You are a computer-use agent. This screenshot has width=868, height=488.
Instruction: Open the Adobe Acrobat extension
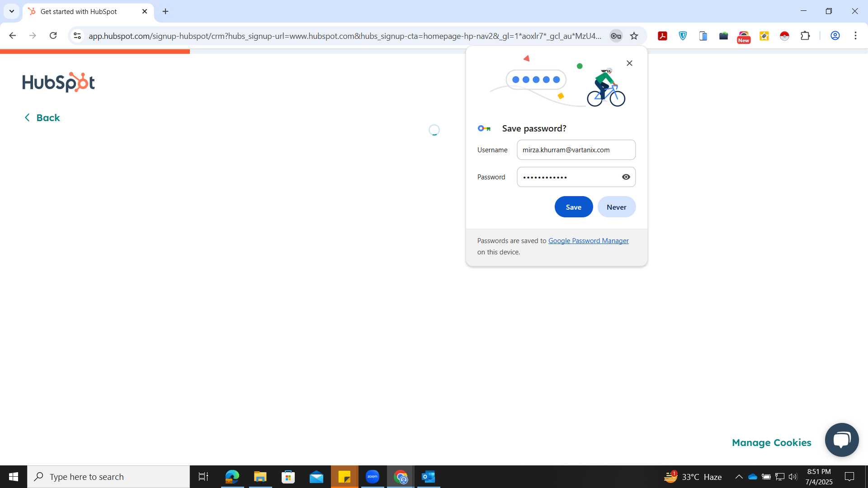pyautogui.click(x=662, y=36)
